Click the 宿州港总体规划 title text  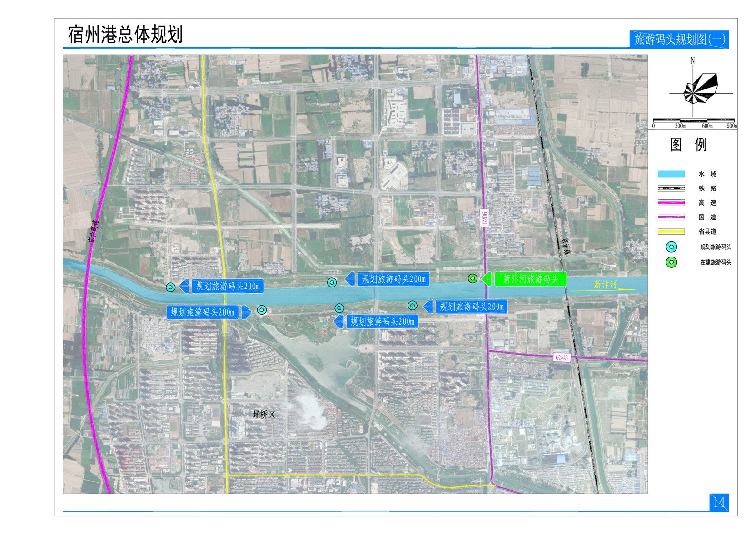coord(125,35)
